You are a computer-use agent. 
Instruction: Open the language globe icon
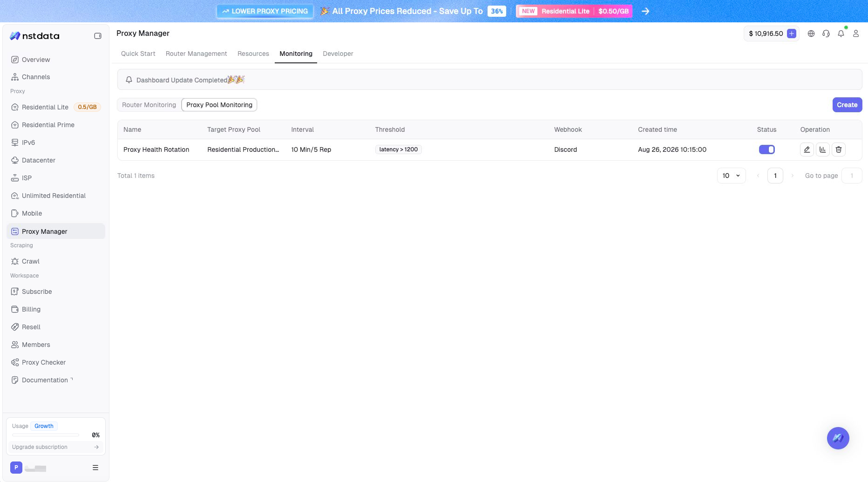pos(811,34)
